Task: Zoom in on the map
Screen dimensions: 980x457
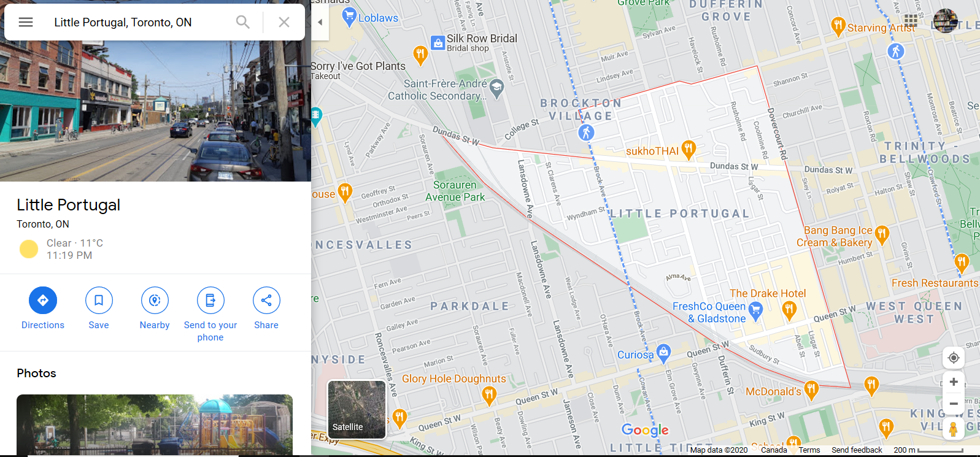Action: pos(954,382)
